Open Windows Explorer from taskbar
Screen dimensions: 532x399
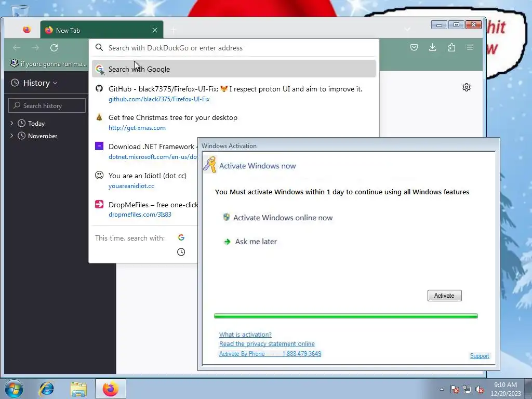(x=78, y=389)
